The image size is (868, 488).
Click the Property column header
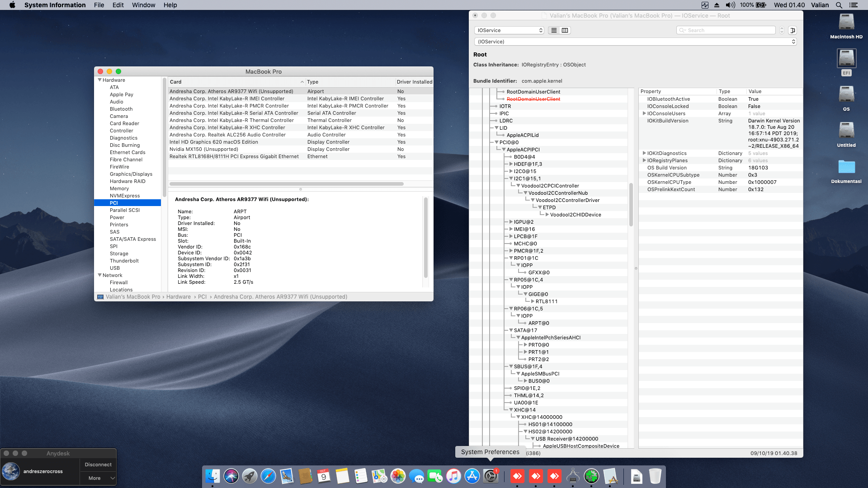pyautogui.click(x=677, y=91)
